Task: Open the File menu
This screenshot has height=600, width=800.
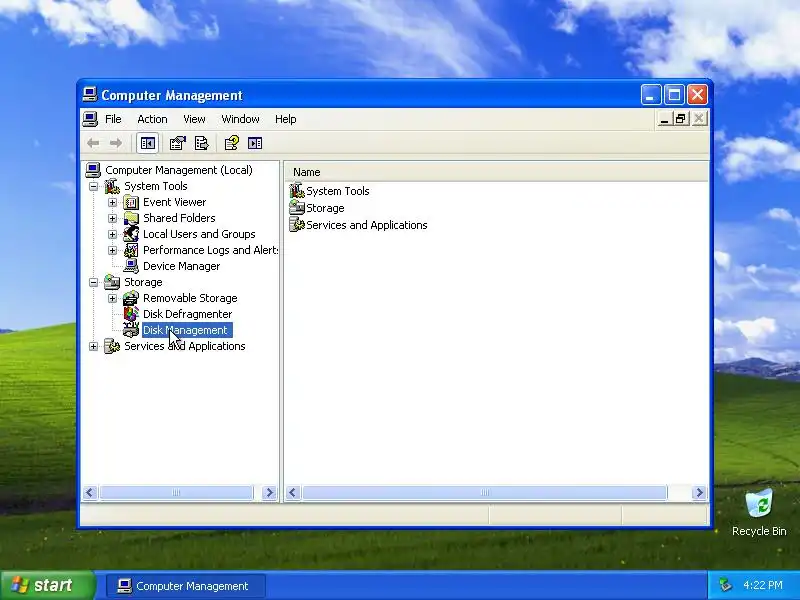Action: 113,119
